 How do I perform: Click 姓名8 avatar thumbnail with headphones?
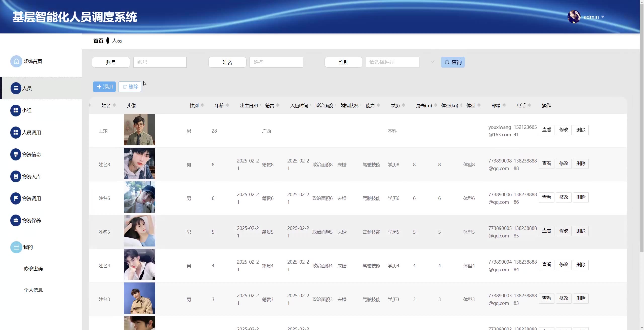(x=139, y=163)
